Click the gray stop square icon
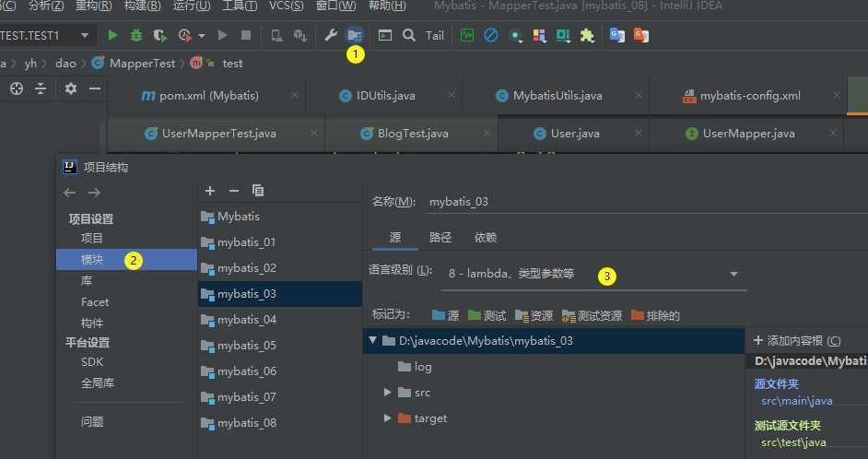868x459 pixels. tap(246, 35)
